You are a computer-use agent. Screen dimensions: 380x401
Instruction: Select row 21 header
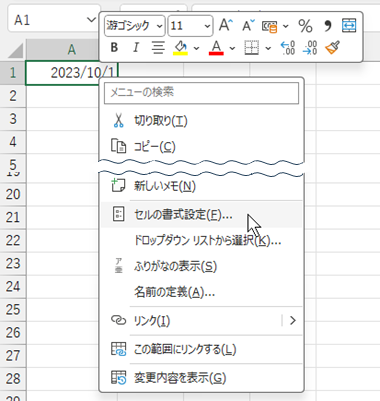point(13,217)
